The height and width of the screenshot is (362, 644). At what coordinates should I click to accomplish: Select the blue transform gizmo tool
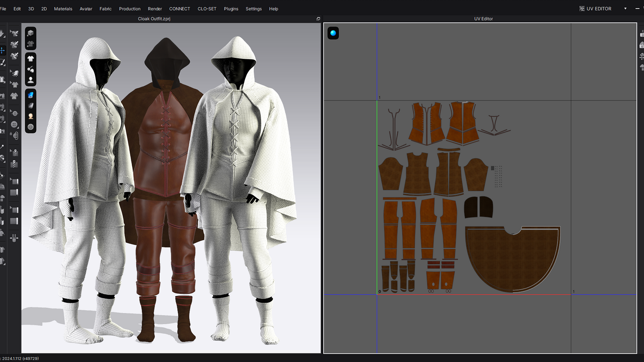(3, 51)
